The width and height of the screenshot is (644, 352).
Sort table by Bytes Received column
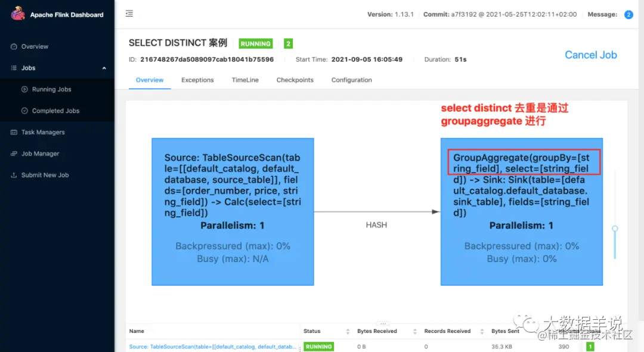(x=414, y=331)
